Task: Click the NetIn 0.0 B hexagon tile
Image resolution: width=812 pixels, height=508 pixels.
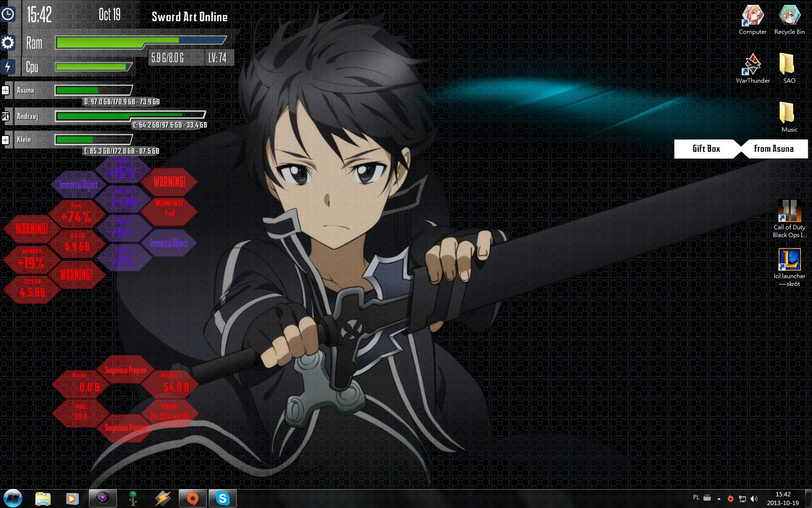Action: (x=82, y=384)
